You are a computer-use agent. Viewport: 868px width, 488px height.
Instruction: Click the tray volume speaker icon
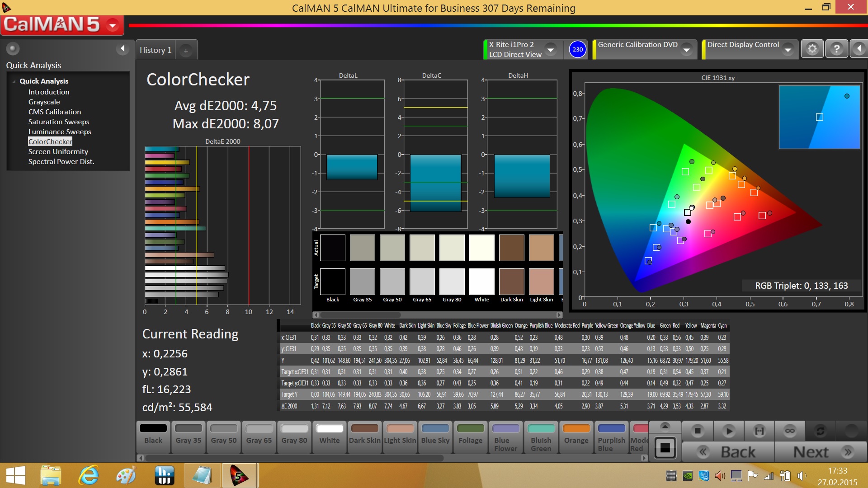(802, 476)
